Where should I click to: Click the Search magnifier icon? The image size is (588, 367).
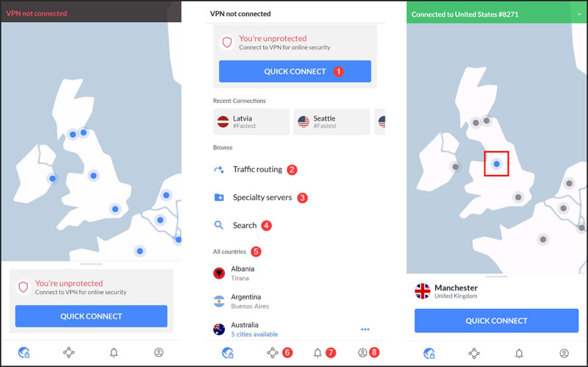[x=218, y=225]
